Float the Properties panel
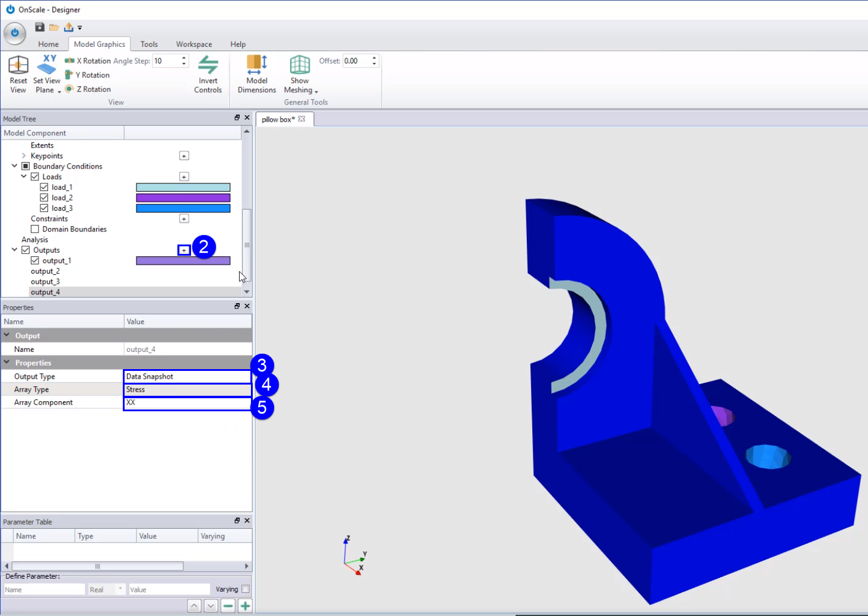Viewport: 868px width, 616px height. tap(237, 306)
